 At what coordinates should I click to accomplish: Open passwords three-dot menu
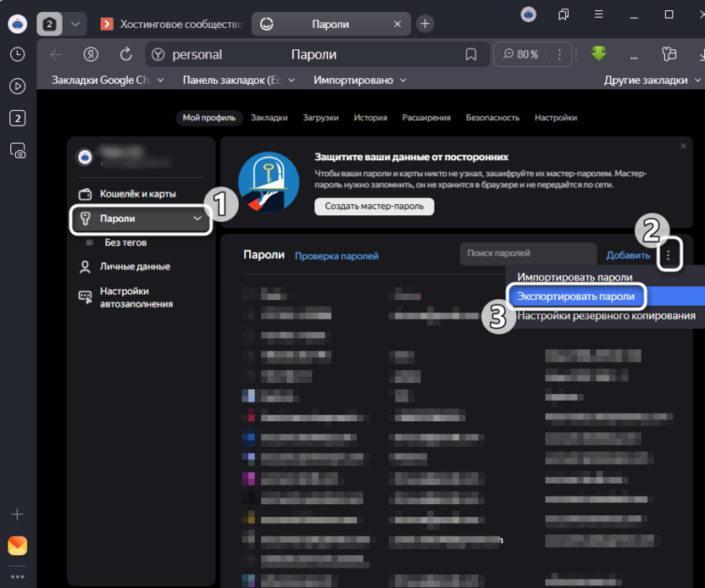pyautogui.click(x=669, y=255)
